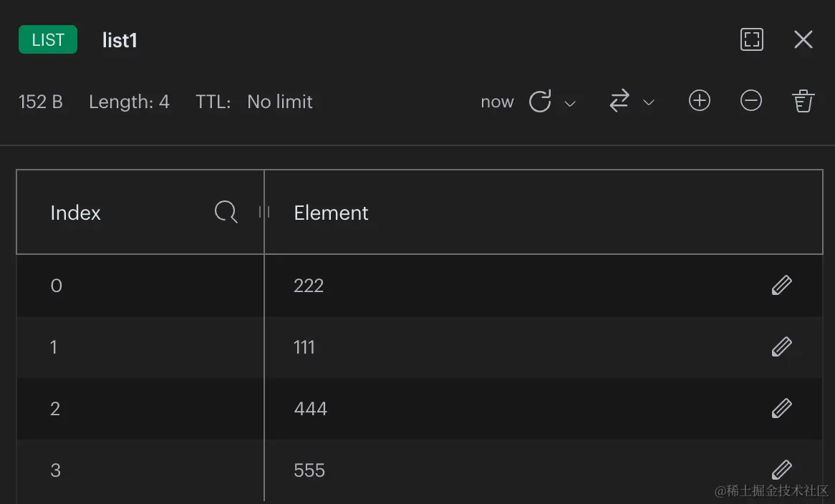Edit element 111 with the pencil icon
Image resolution: width=835 pixels, height=504 pixels.
[x=782, y=347]
